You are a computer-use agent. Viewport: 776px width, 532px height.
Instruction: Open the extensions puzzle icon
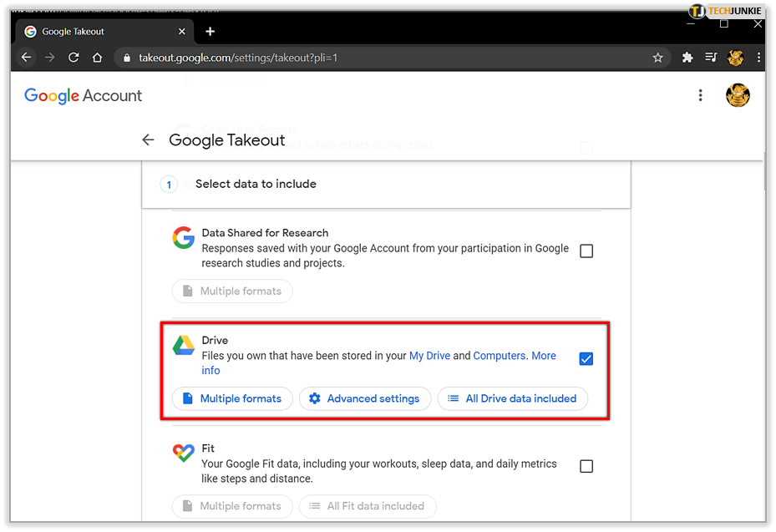tap(687, 58)
